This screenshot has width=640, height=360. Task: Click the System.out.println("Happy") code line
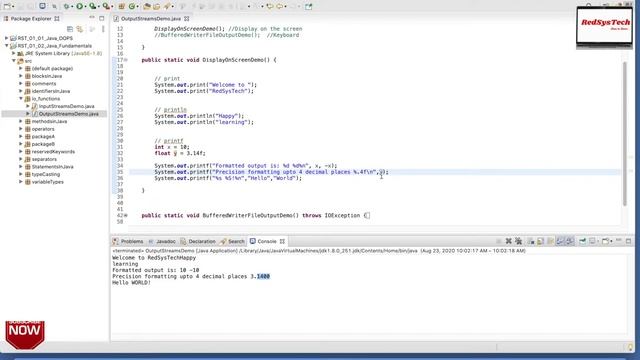(199, 116)
